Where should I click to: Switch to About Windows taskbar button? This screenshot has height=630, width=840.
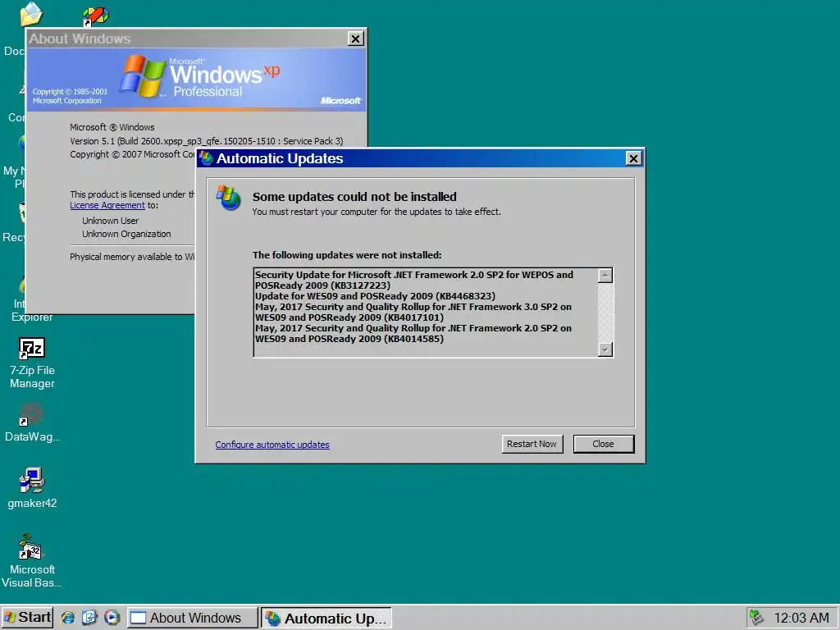click(x=192, y=618)
